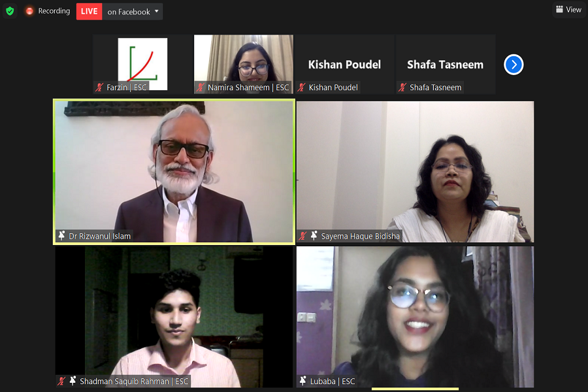Screen dimensions: 588x392
Task: Click Shadman Saquib Rahman's muted mic icon
Action: (x=61, y=381)
